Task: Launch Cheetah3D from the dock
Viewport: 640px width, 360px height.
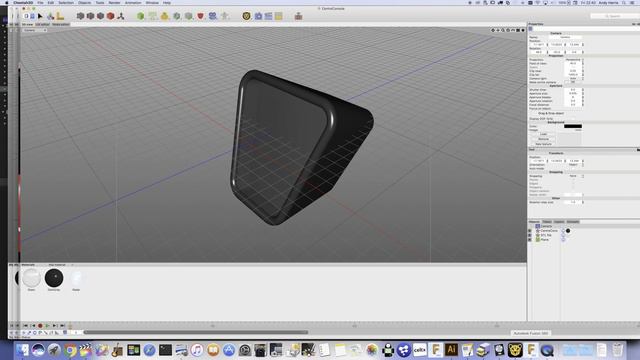Action: click(x=515, y=350)
